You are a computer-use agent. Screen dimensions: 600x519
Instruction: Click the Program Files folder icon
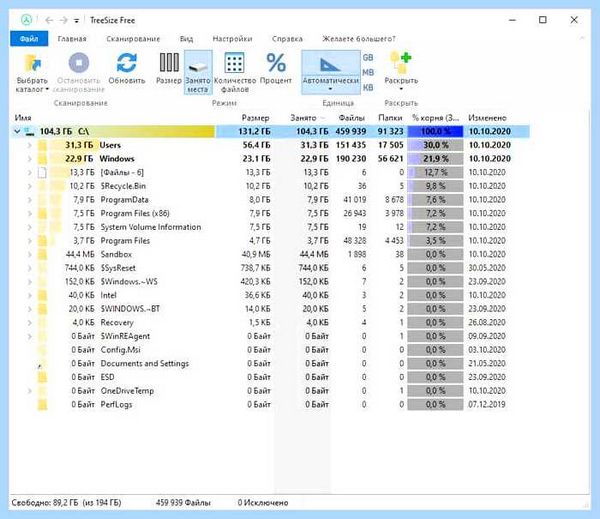point(42,241)
